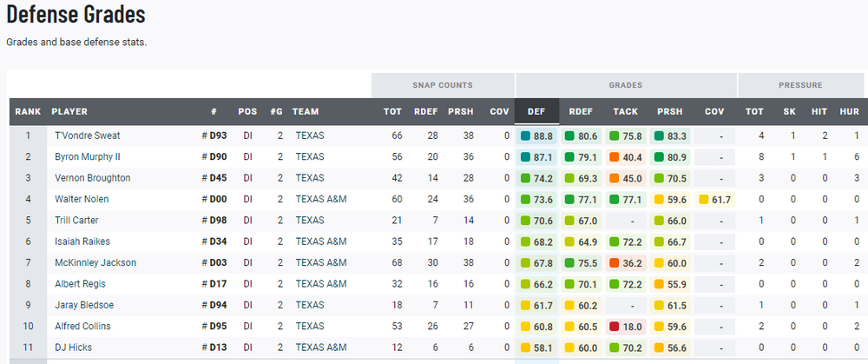Sort by the TACK grade column header

point(625,112)
